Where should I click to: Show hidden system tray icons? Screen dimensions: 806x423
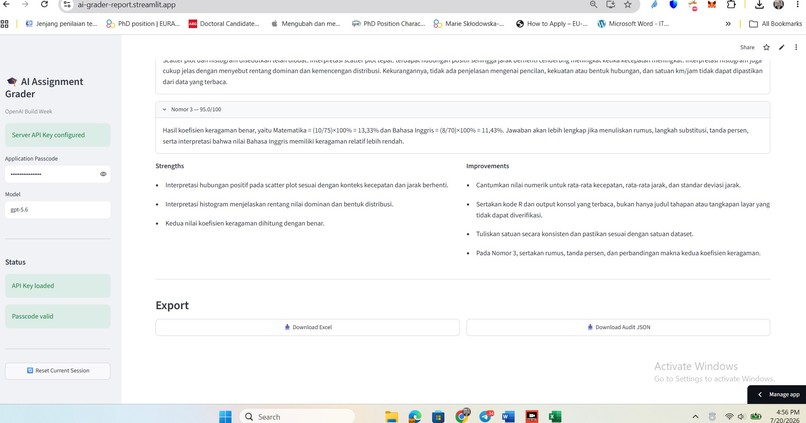(x=695, y=416)
